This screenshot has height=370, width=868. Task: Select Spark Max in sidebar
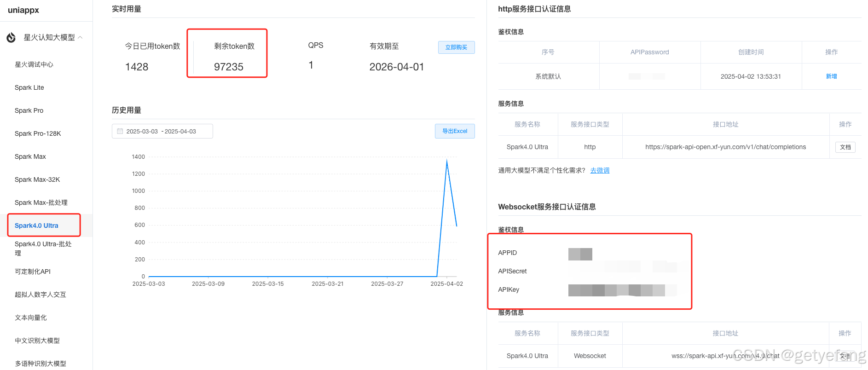[30, 156]
